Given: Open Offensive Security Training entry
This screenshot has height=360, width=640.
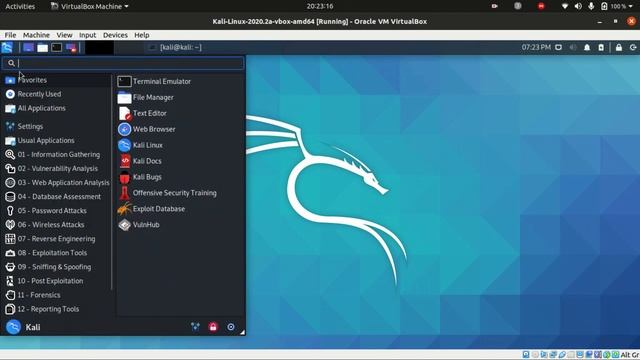Looking at the screenshot, I should pyautogui.click(x=180, y=193).
